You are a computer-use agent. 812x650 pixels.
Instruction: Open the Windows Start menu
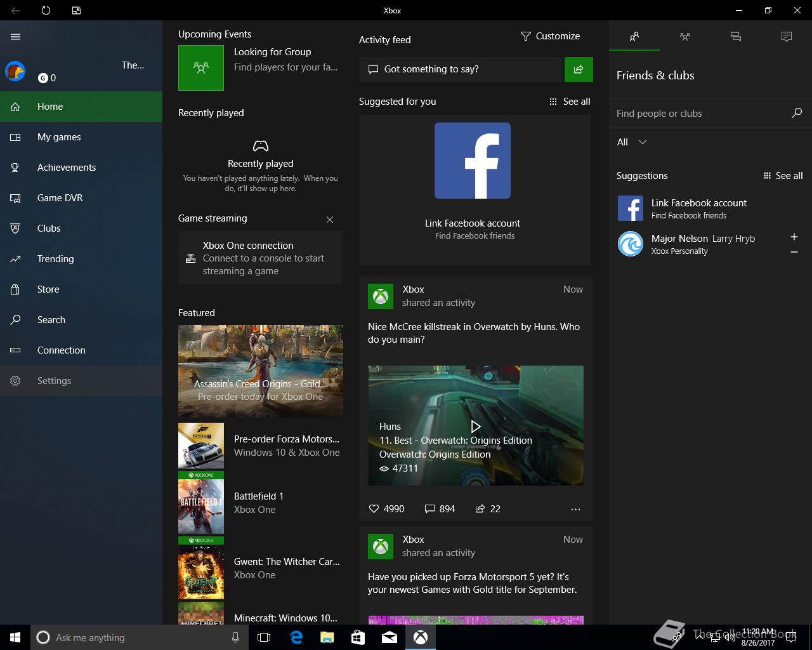click(15, 637)
